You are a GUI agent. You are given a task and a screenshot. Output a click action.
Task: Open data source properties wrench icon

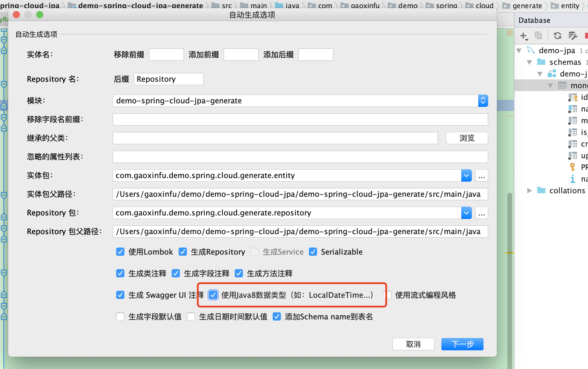[573, 36]
